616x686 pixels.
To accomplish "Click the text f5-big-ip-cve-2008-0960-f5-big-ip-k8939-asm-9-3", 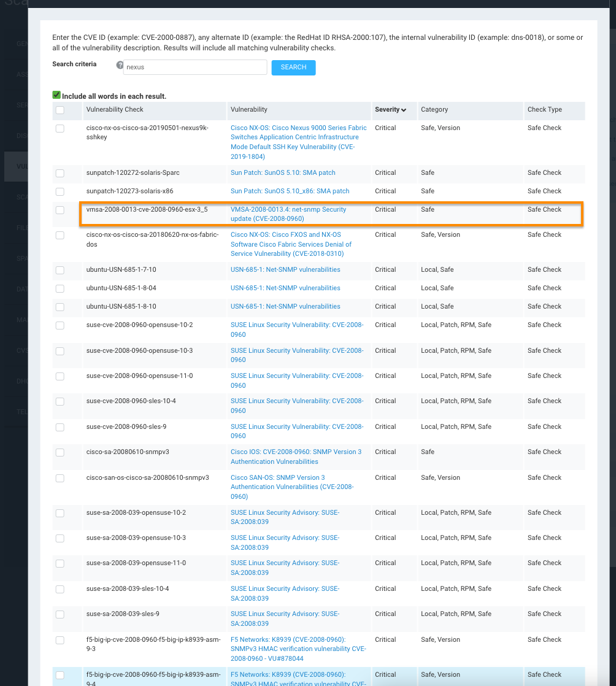I will coord(153,644).
